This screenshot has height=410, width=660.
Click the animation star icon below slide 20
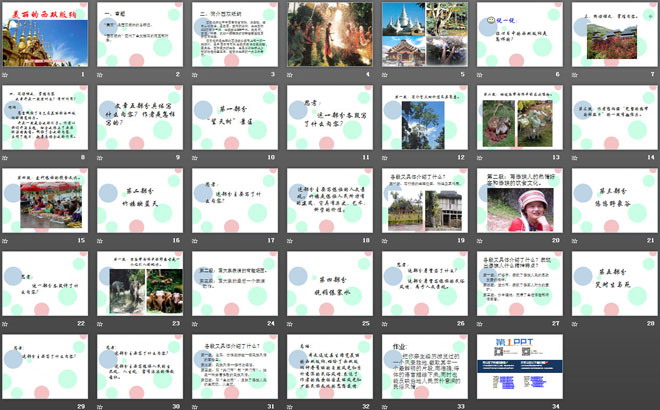[480, 241]
